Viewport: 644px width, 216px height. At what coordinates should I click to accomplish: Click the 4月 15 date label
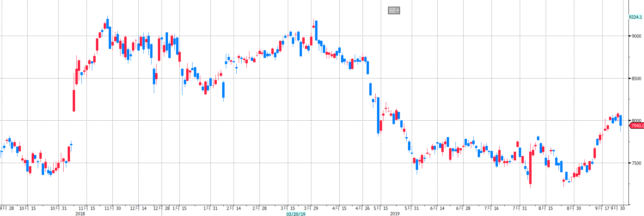339,208
